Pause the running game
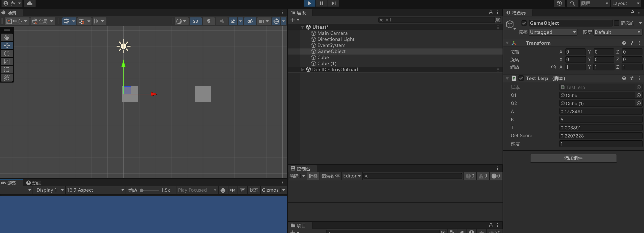This screenshot has height=233, width=644. point(321,3)
